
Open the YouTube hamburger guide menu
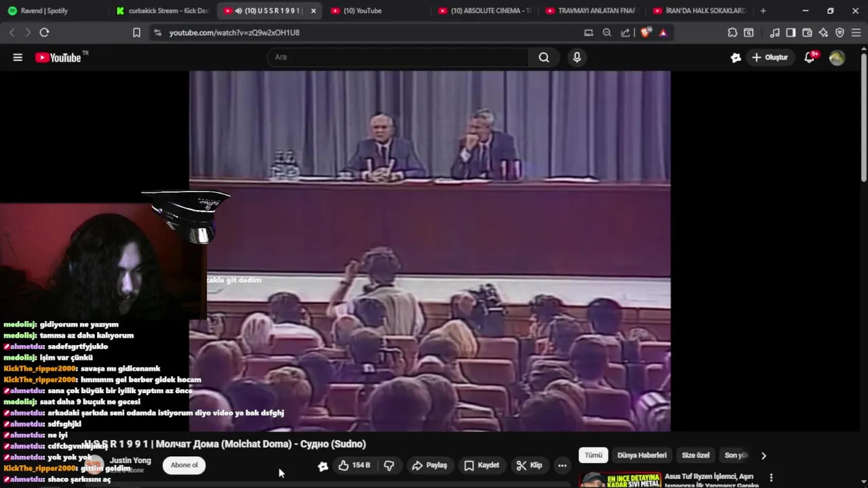tap(18, 58)
